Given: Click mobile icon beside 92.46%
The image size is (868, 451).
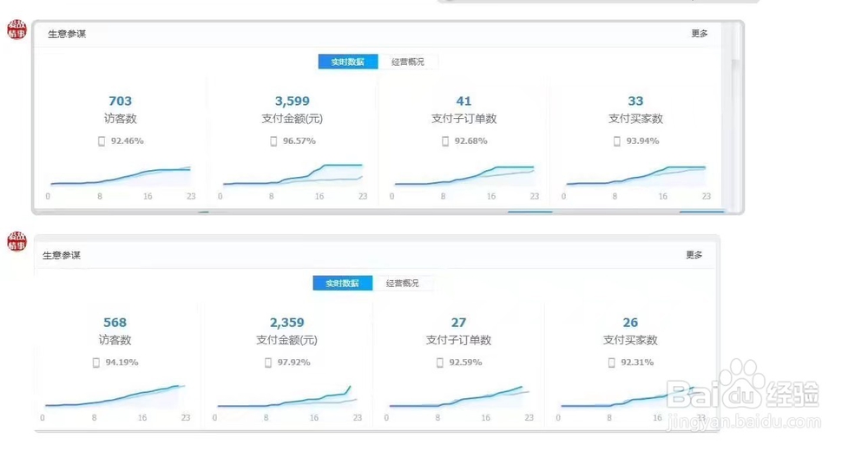Looking at the screenshot, I should coord(102,141).
